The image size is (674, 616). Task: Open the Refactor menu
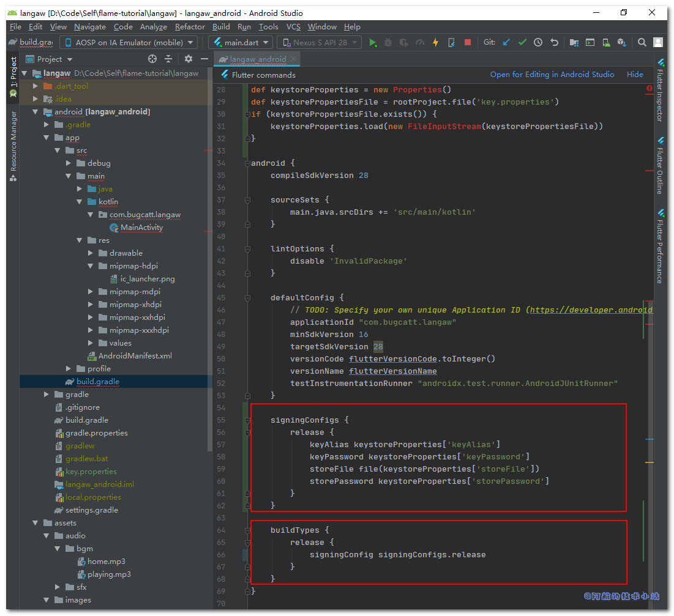pos(190,26)
